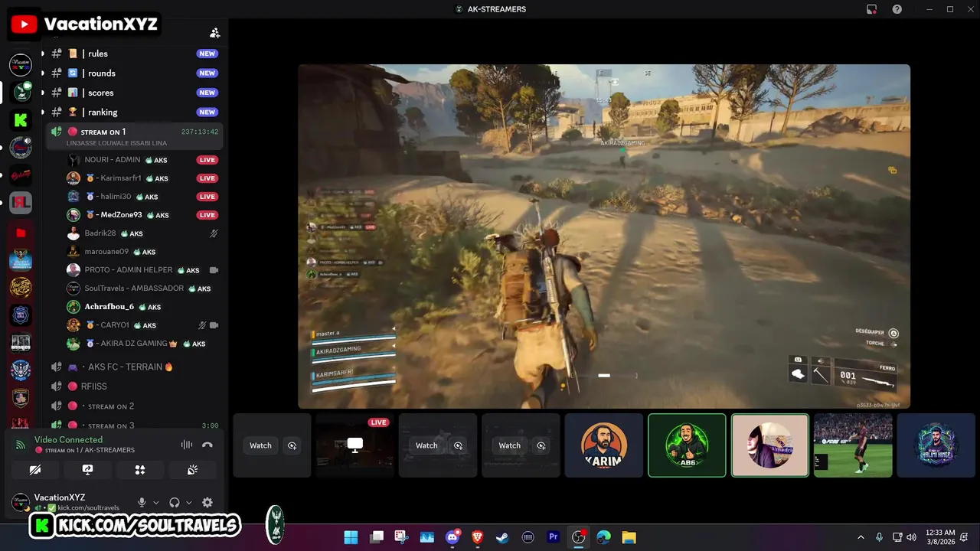The image size is (980, 551).
Task: Click LIVE badge beside halimi30
Action: point(207,197)
